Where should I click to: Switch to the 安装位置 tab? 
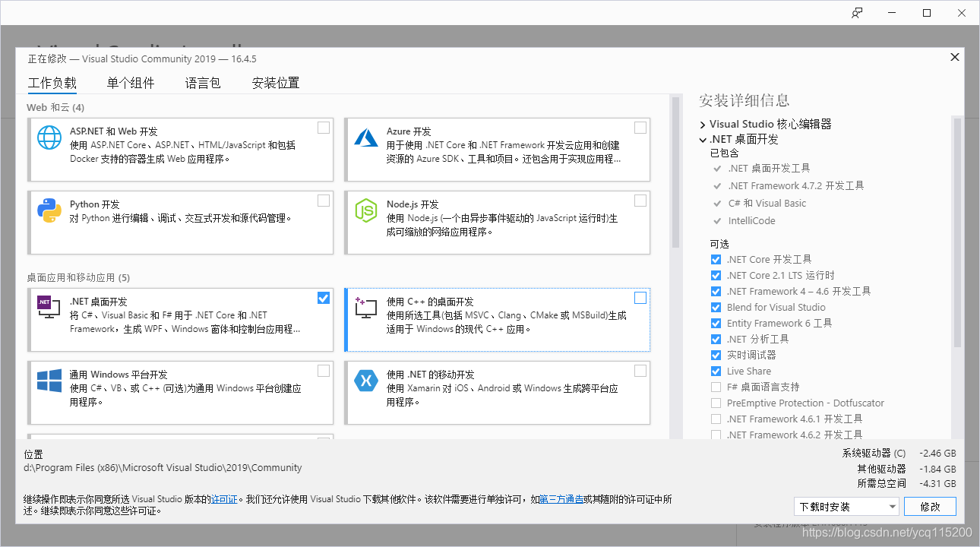tap(276, 83)
